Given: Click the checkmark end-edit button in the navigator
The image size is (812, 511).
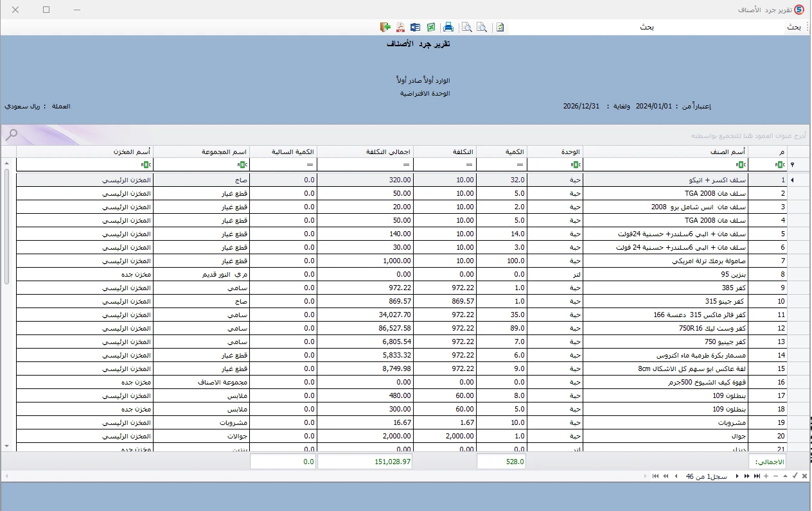Looking at the screenshot, I should click(x=795, y=476).
